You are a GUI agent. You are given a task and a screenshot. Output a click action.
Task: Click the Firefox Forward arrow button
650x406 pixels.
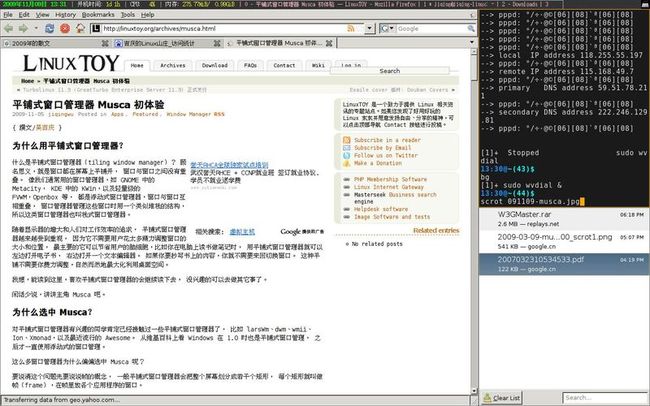[23, 29]
